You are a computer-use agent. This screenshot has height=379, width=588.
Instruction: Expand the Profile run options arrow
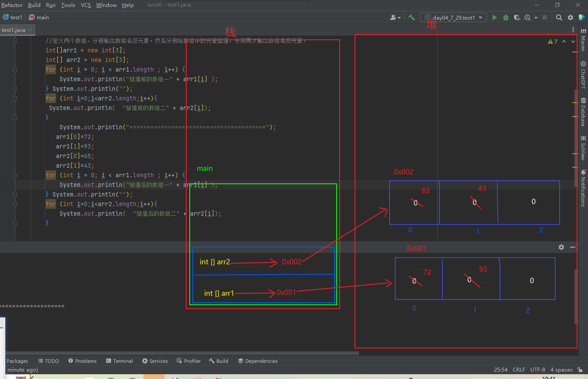(536, 18)
